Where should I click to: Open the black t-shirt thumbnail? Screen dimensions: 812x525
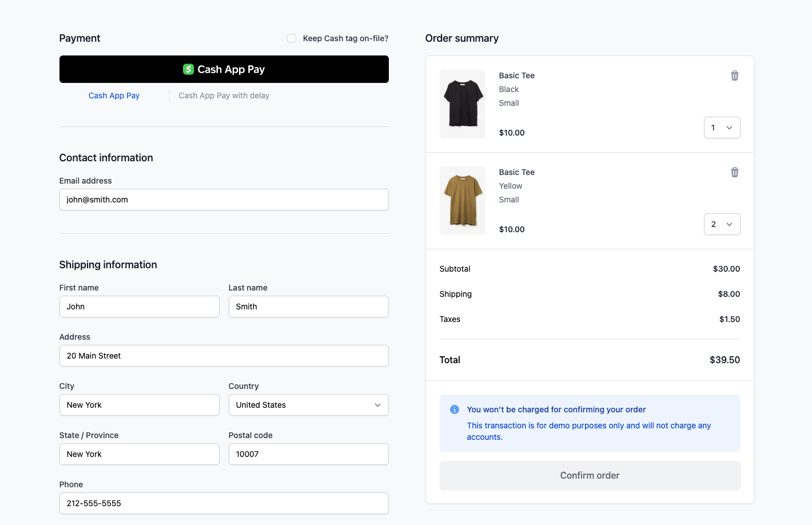pos(462,104)
